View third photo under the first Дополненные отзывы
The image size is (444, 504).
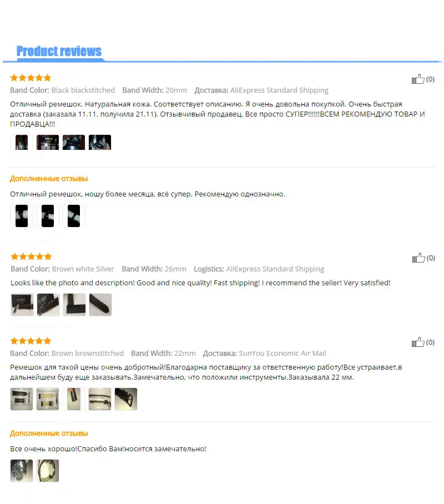(x=74, y=216)
